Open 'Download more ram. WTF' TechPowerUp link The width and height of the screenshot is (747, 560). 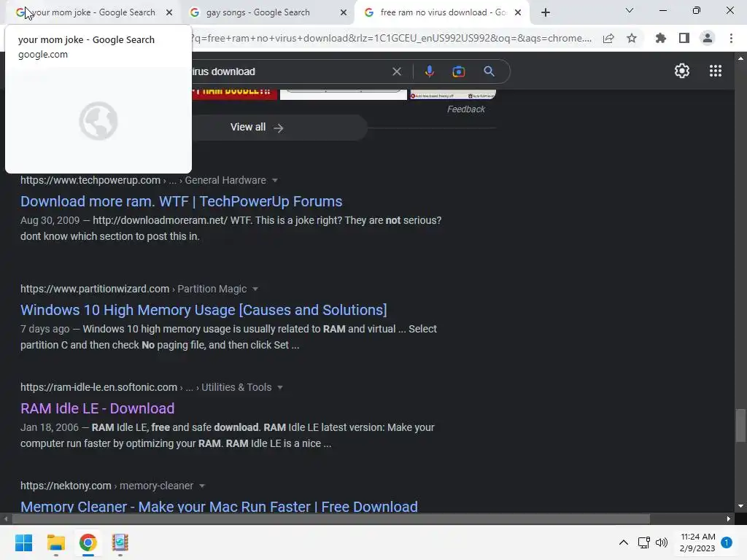point(181,201)
